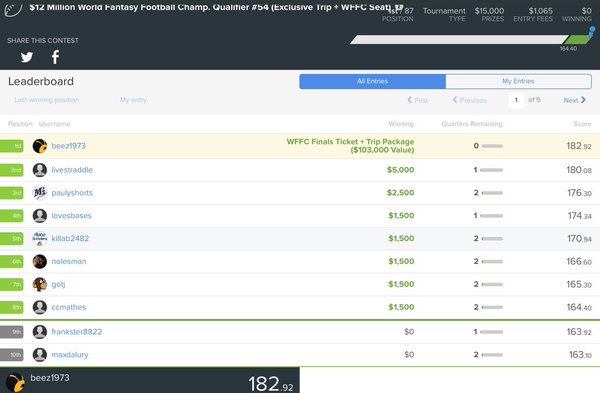The height and width of the screenshot is (393, 600).
Task: Open frankster8822 username link
Action: pos(77,332)
